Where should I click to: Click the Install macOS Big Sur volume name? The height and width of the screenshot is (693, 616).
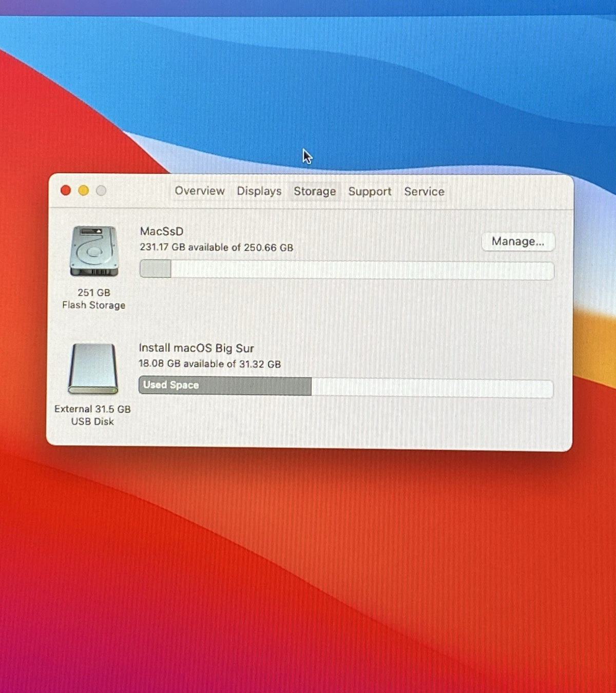[x=197, y=348]
